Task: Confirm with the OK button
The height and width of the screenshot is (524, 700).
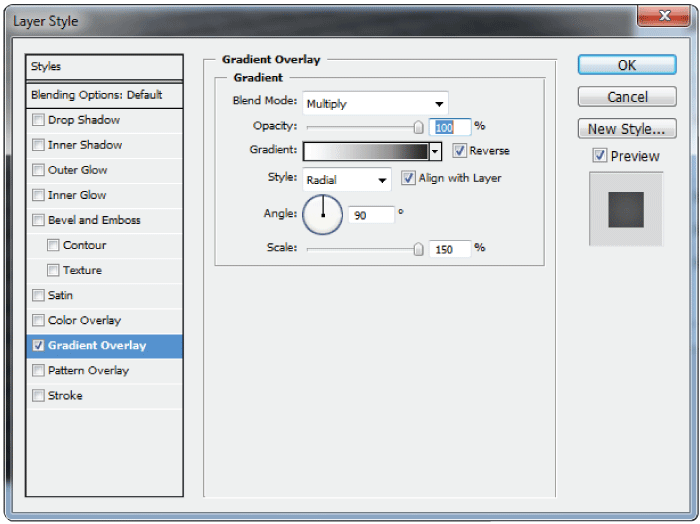Action: pos(627,65)
